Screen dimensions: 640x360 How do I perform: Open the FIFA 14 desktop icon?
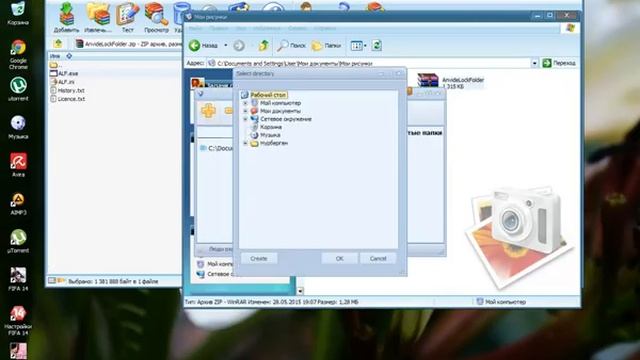coord(18,279)
